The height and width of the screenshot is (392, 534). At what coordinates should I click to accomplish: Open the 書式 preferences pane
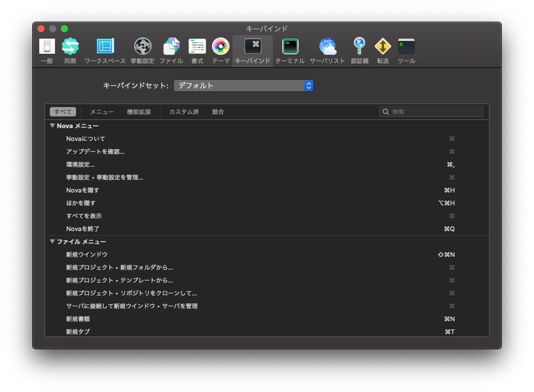pos(197,51)
